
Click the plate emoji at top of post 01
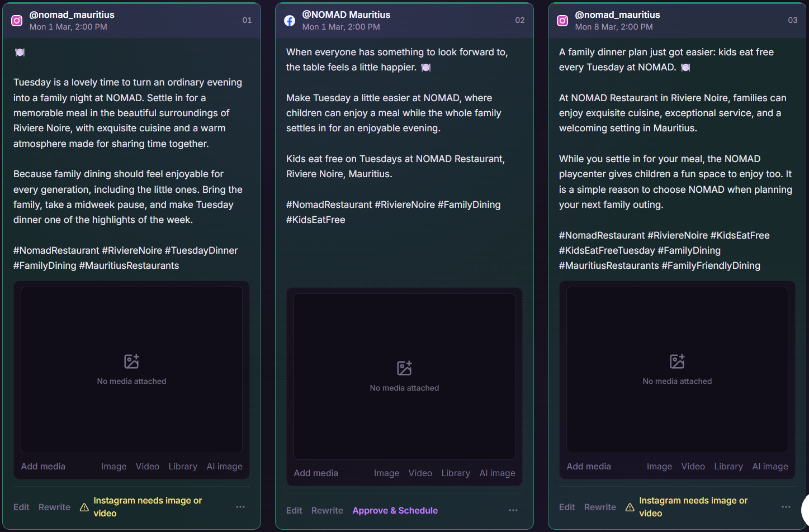tap(20, 52)
